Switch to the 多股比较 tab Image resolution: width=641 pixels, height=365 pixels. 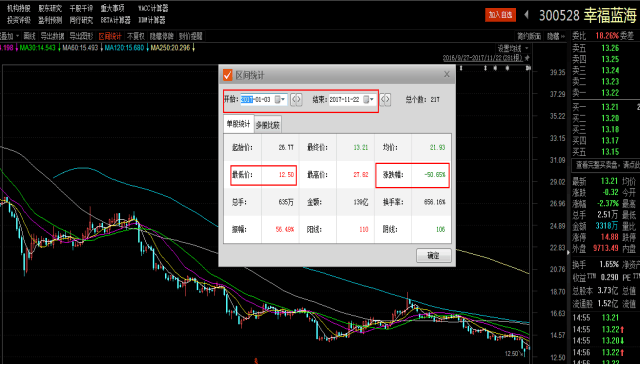268,125
